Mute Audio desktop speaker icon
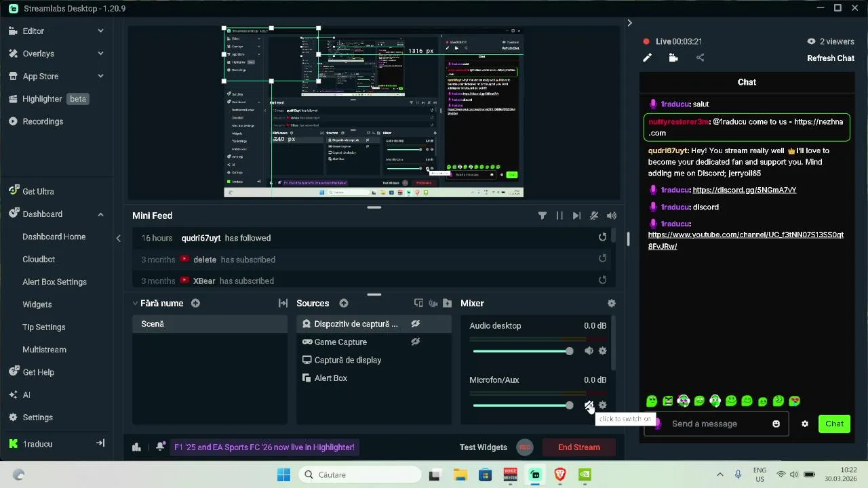The image size is (868, 488). tap(589, 351)
